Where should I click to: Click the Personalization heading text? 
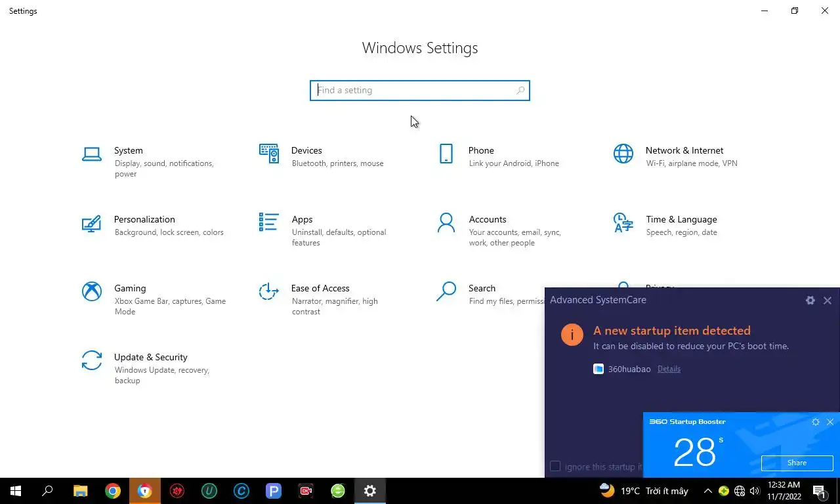(x=144, y=219)
